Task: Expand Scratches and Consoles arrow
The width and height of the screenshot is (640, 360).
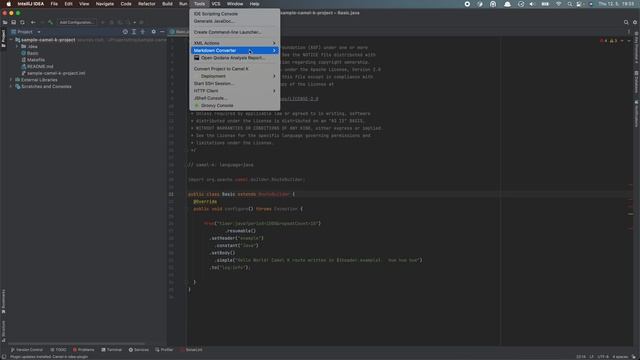Action: click(x=11, y=87)
